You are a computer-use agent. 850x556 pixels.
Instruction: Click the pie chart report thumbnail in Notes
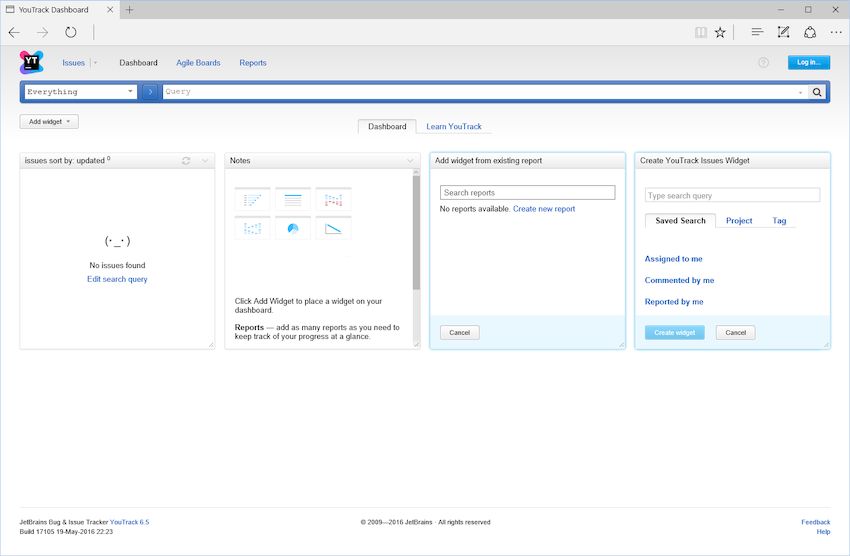click(293, 228)
